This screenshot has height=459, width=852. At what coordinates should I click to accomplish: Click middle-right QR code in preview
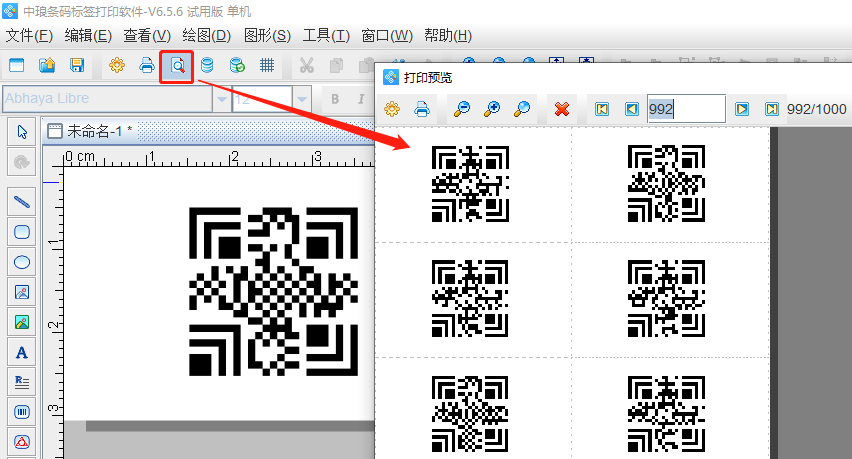click(x=666, y=299)
